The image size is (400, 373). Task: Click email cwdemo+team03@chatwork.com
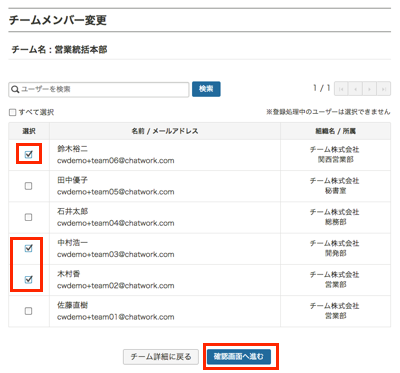116,255
